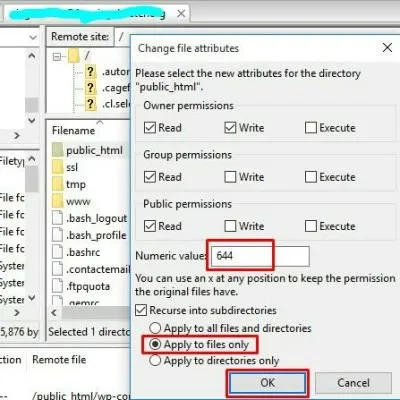Cancel the Change file attributes dialog
The image size is (400, 400).
pyautogui.click(x=353, y=383)
